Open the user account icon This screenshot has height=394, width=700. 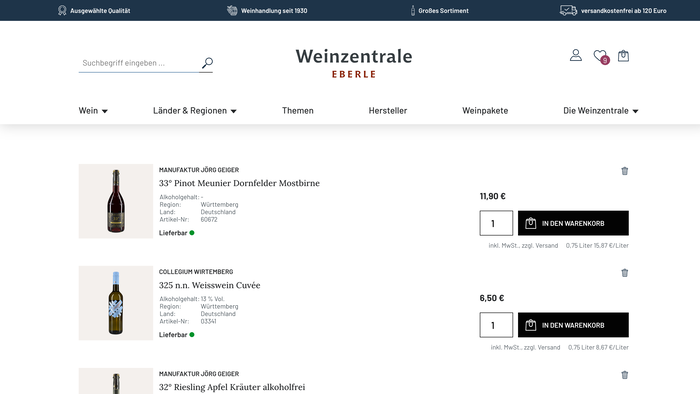coord(576,55)
